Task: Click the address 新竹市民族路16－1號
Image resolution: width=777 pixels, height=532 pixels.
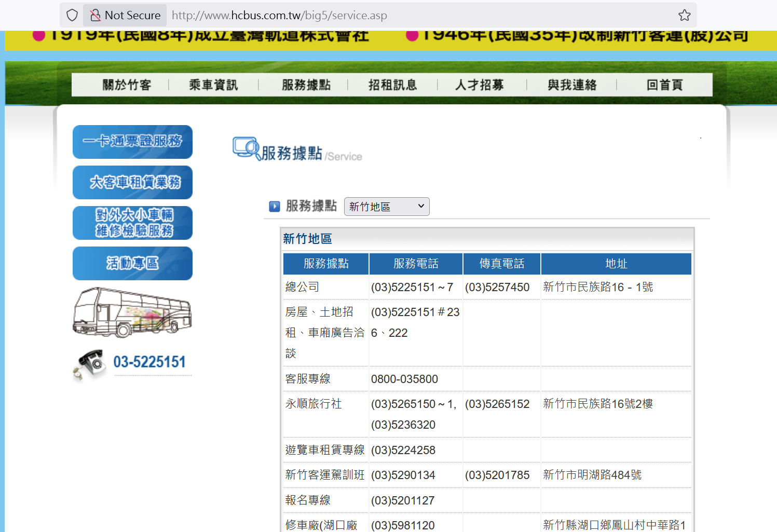Action: coord(598,287)
